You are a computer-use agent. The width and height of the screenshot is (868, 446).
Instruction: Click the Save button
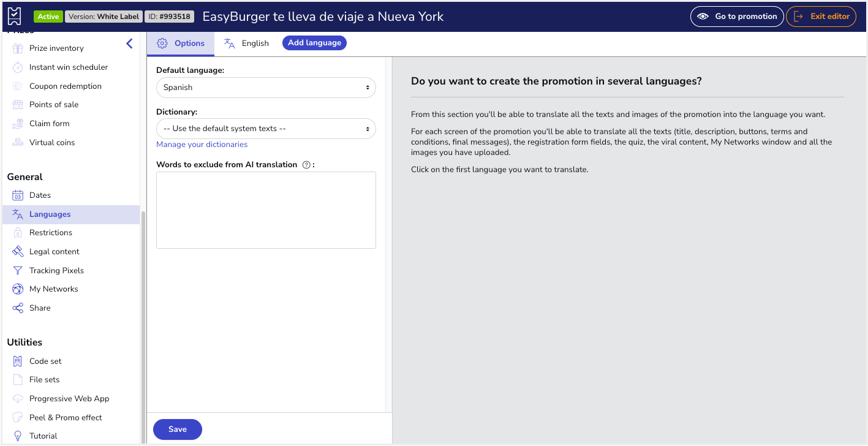[x=178, y=429]
